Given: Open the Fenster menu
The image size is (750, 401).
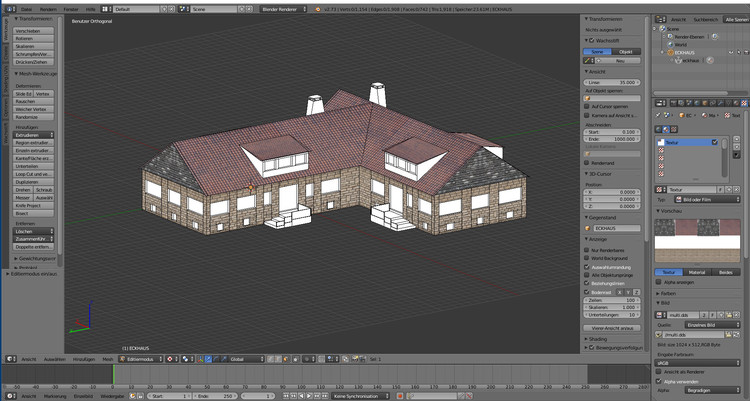Looking at the screenshot, I should (x=71, y=9).
